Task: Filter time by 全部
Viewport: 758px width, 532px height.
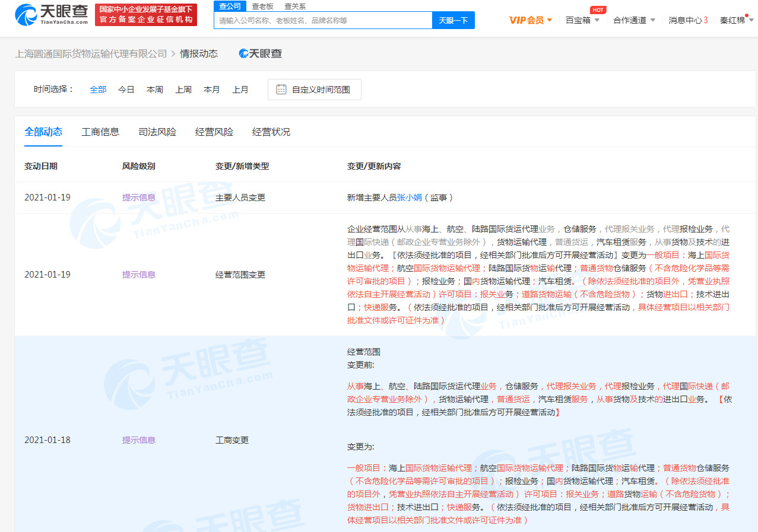Action: 98,90
